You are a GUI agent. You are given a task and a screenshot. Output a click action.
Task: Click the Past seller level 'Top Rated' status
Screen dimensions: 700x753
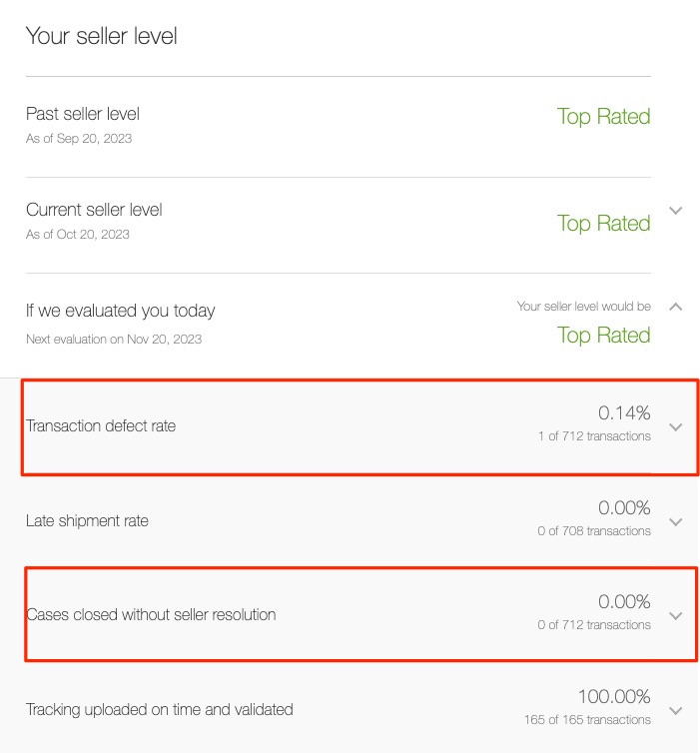(x=603, y=117)
